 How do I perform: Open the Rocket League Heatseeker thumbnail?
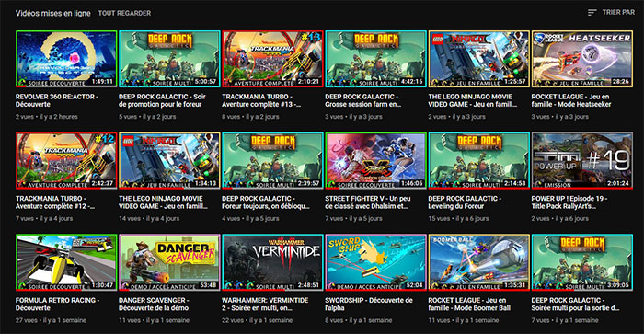(582, 59)
